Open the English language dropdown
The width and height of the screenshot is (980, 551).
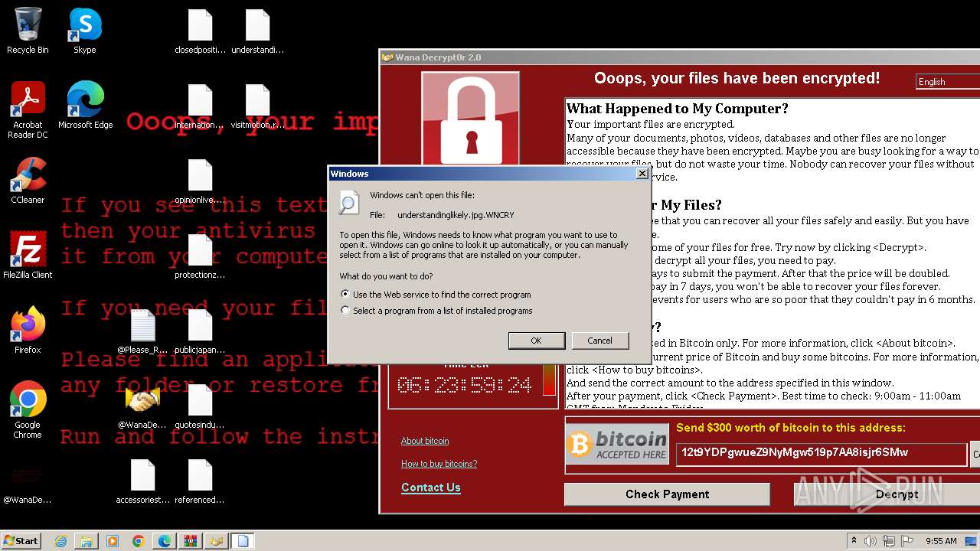tap(948, 82)
